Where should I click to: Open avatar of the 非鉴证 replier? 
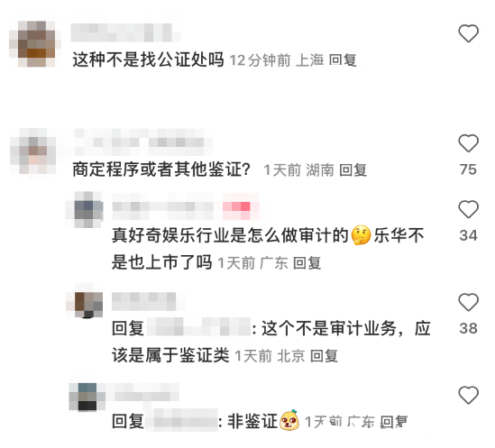87,397
